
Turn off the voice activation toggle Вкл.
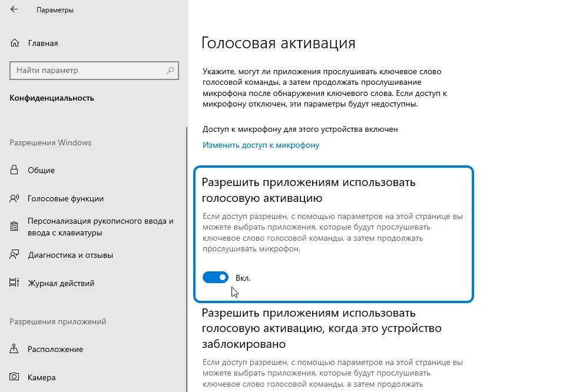point(216,277)
